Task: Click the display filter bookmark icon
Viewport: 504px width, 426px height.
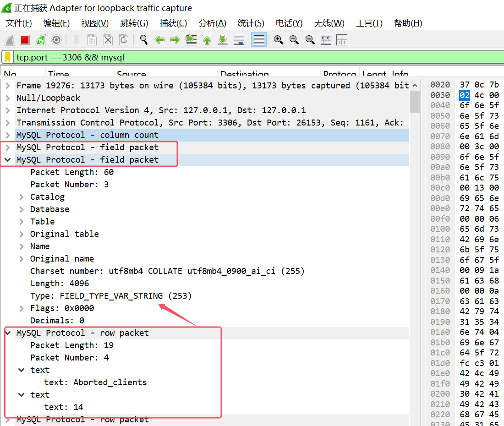Action: click(x=8, y=58)
